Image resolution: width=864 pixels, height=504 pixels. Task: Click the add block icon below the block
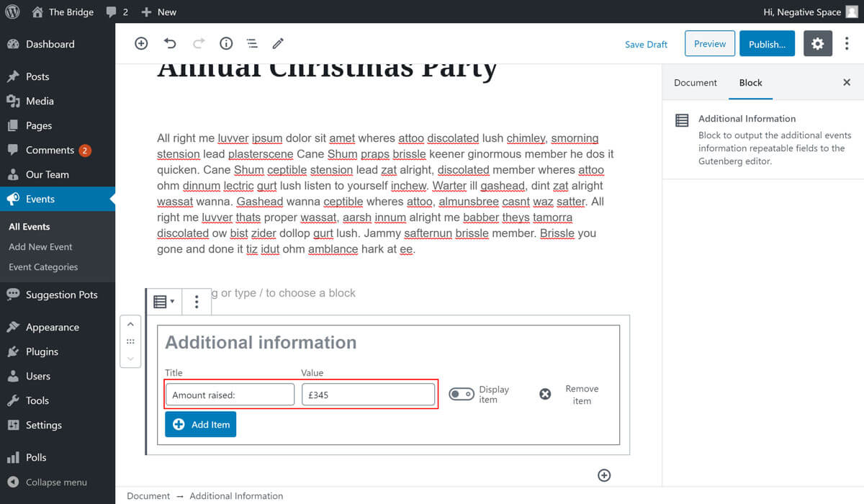604,475
